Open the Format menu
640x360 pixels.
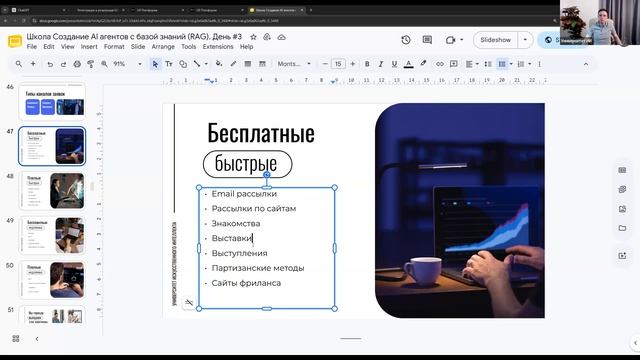point(114,47)
